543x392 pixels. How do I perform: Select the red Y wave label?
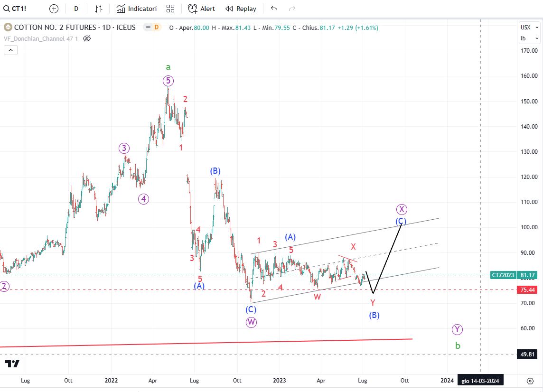[x=373, y=303]
